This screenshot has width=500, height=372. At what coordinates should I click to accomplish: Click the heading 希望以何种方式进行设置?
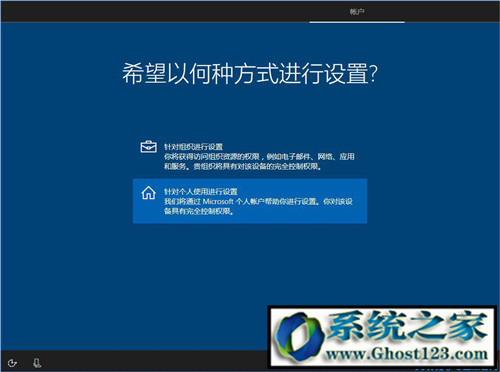(250, 73)
